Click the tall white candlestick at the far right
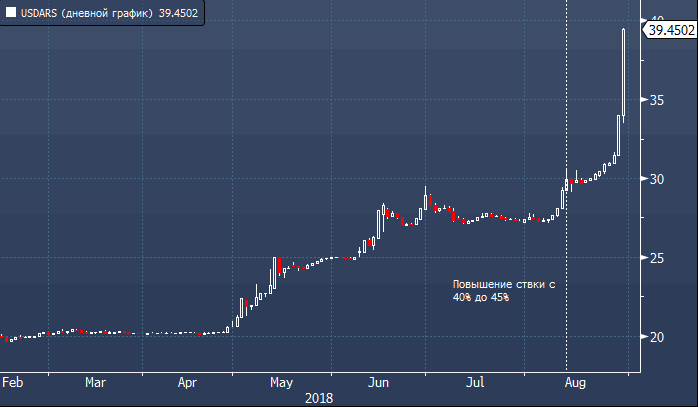This screenshot has height=407, width=698. pos(624,70)
